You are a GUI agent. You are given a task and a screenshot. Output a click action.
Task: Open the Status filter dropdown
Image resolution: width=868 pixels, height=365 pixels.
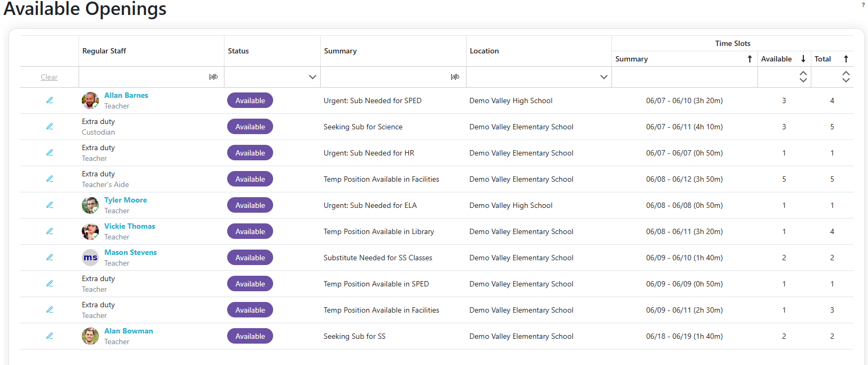[313, 77]
